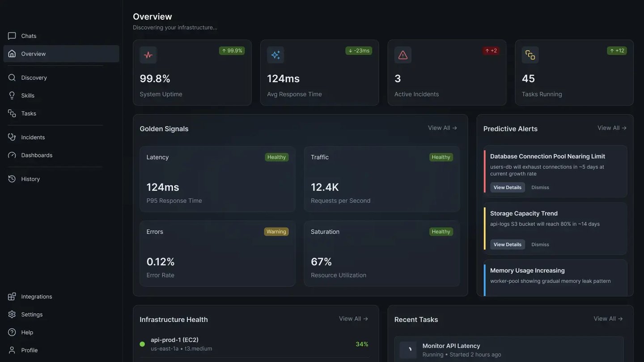
Task: Click the Skills lightbulb icon
Action: (x=12, y=95)
